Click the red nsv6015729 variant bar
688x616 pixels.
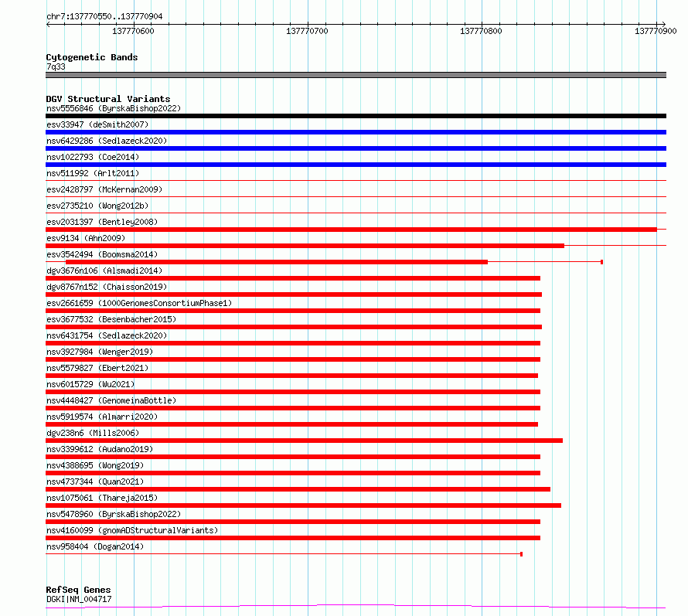(293, 392)
